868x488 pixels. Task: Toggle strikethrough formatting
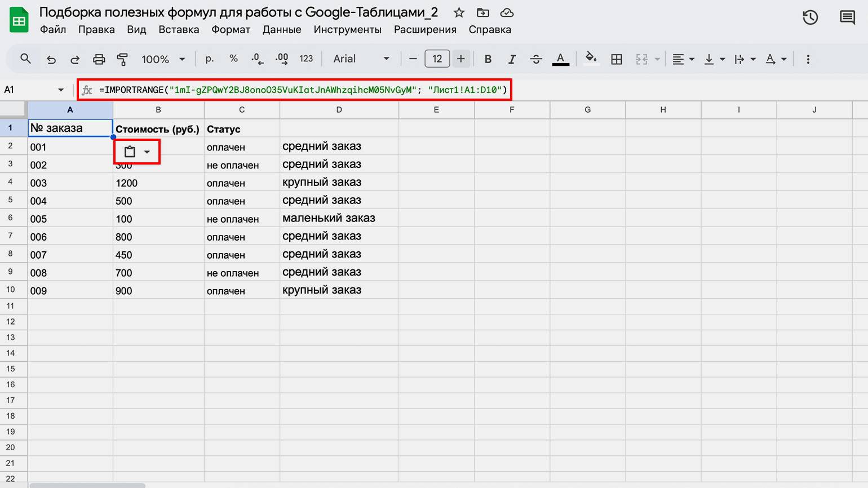[x=536, y=59]
